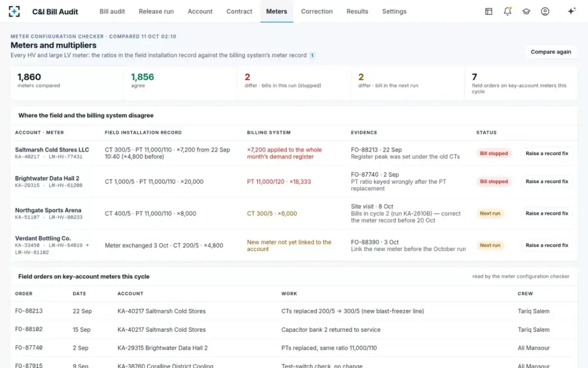
Task: Click evidence FO-87740 · 2 Sep
Action: coord(375,174)
